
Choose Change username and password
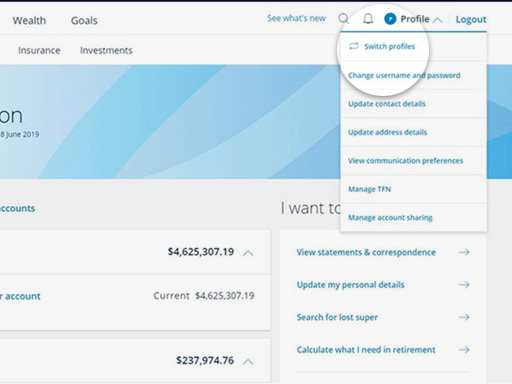[404, 75]
